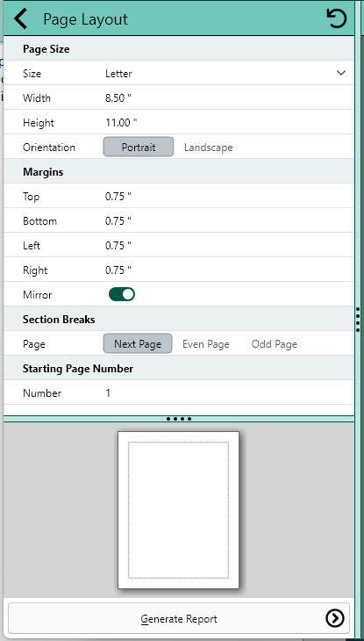Select Portrait orientation
Viewport: 364px width, 641px height.
[x=139, y=148]
